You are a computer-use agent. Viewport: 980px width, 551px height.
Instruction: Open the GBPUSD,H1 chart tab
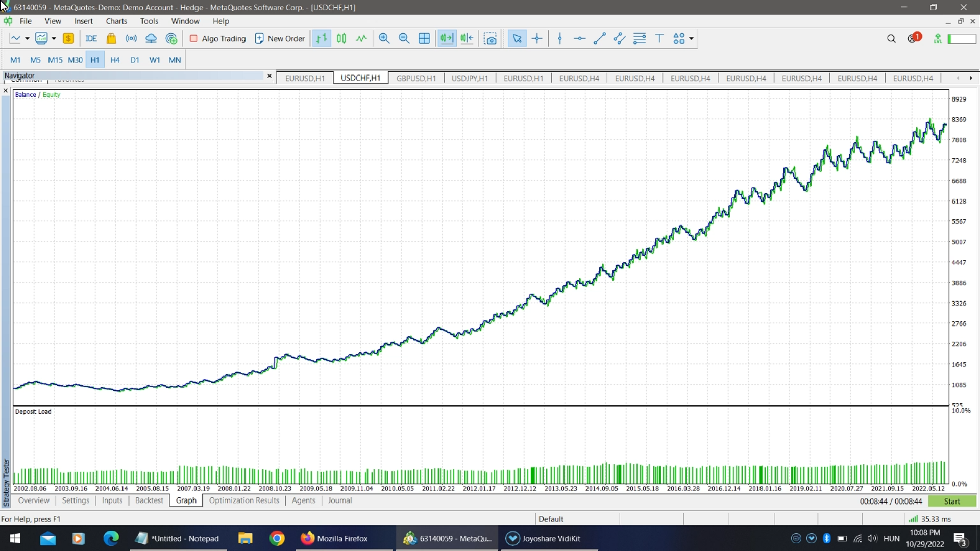coord(416,78)
